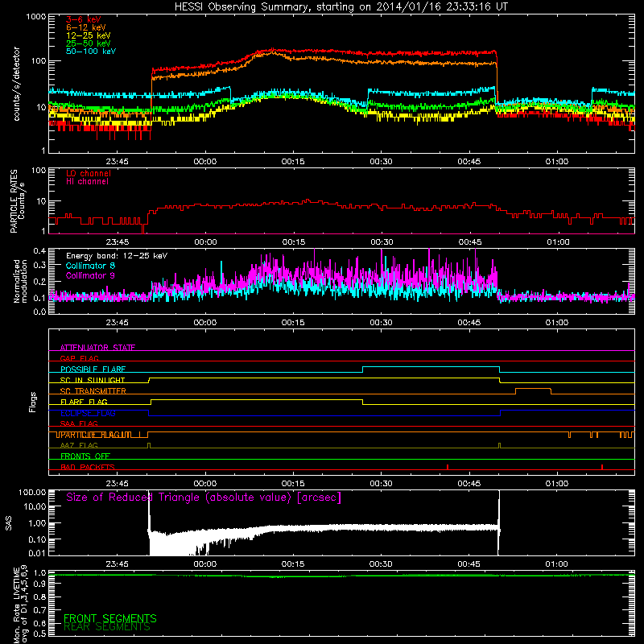Viewport: 644px width, 644px height.
Task: Click the 'BAD PACKETS' flag label
Action: 88,467
